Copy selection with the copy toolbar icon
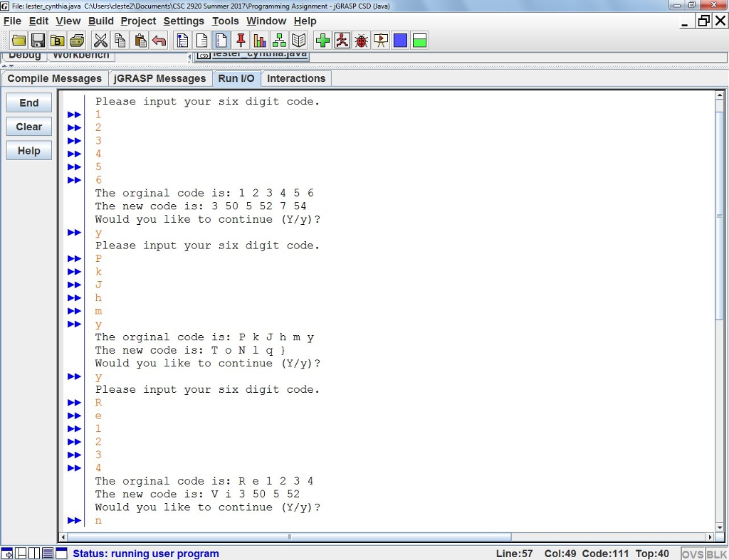The width and height of the screenshot is (729, 560). coord(121,41)
